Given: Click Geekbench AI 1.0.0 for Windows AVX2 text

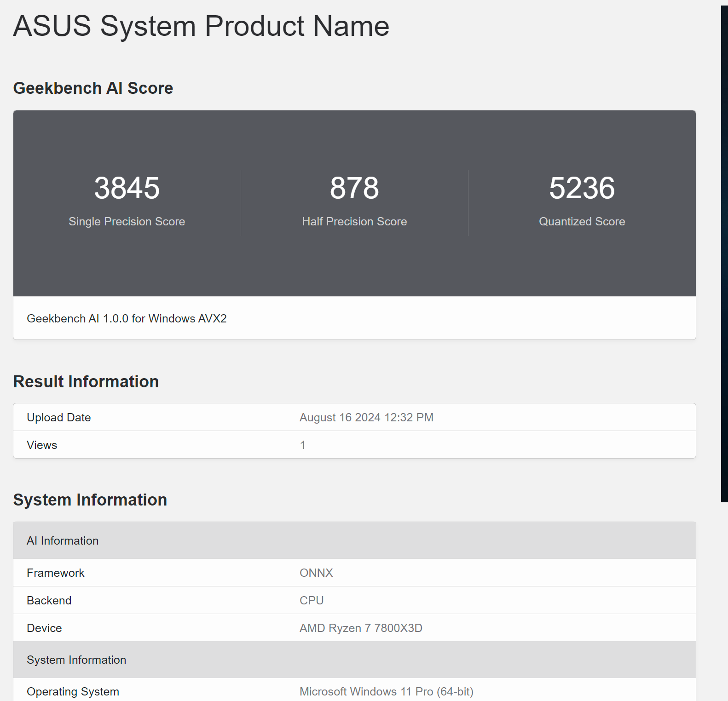Looking at the screenshot, I should click(x=127, y=318).
